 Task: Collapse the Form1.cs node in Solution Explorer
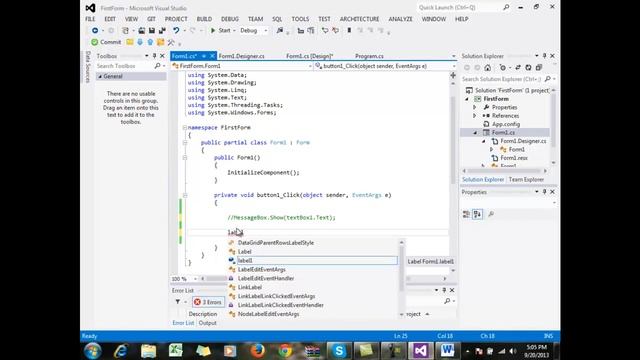pos(475,133)
